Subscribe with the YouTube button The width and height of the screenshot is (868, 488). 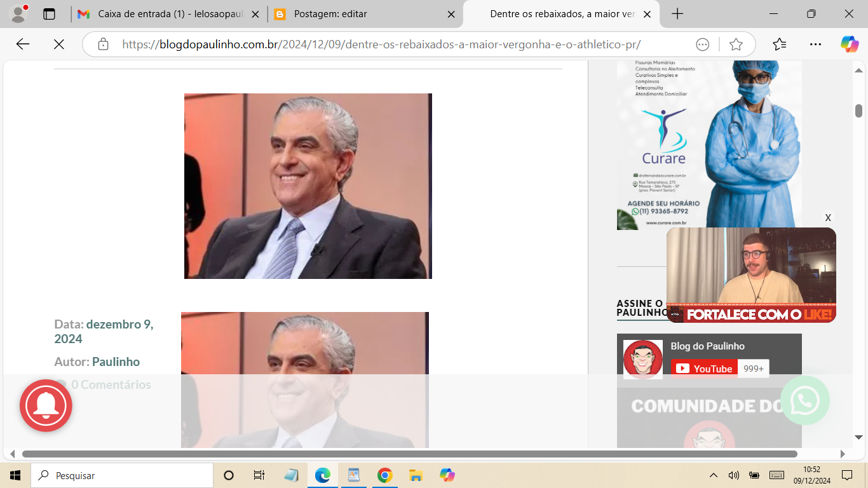click(704, 369)
